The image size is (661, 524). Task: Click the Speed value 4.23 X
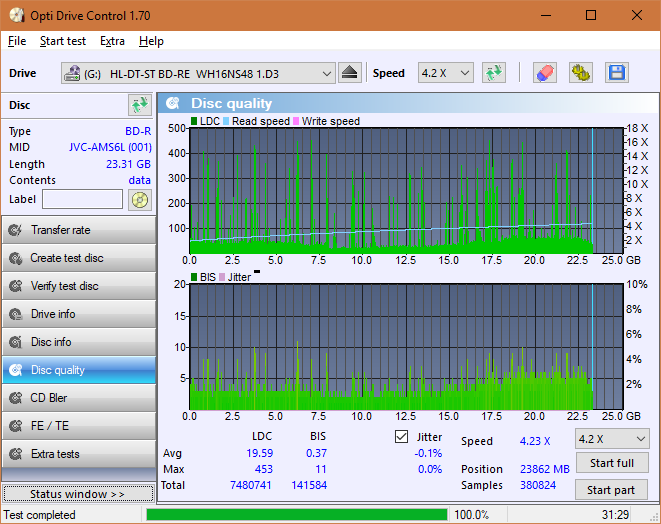point(535,441)
